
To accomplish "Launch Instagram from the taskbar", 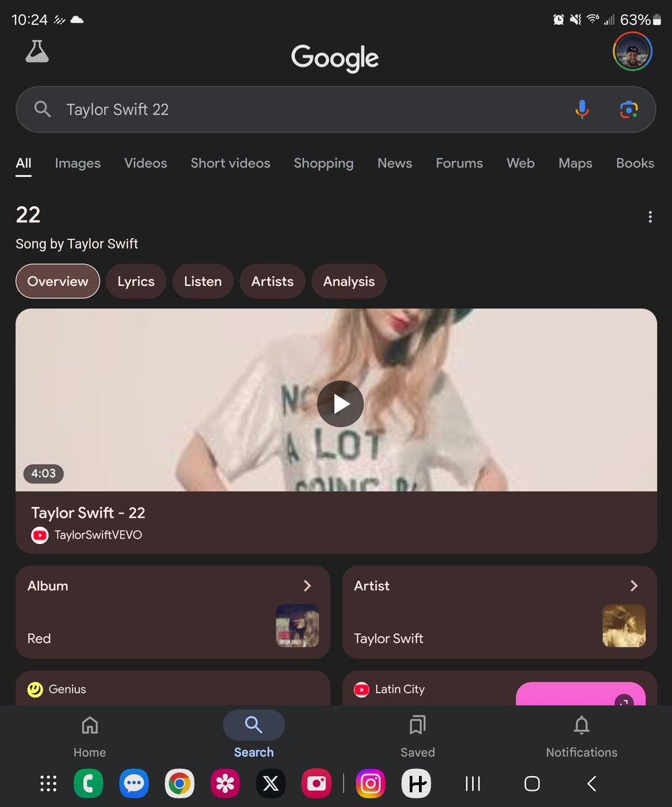I will [x=370, y=783].
